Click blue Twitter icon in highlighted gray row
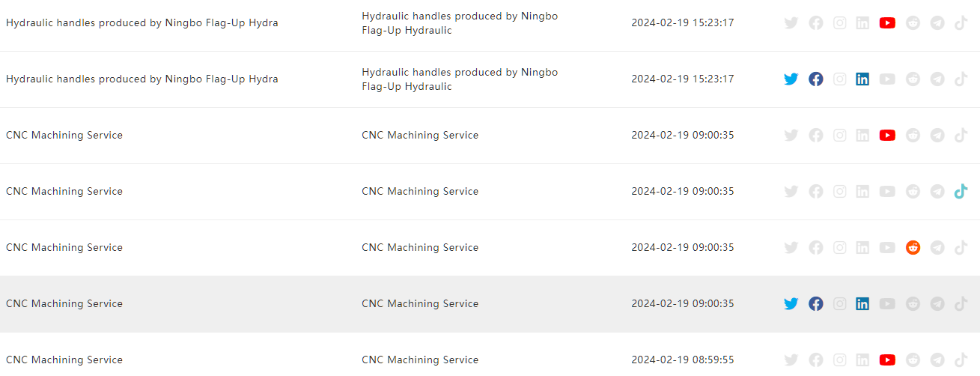 pyautogui.click(x=791, y=304)
